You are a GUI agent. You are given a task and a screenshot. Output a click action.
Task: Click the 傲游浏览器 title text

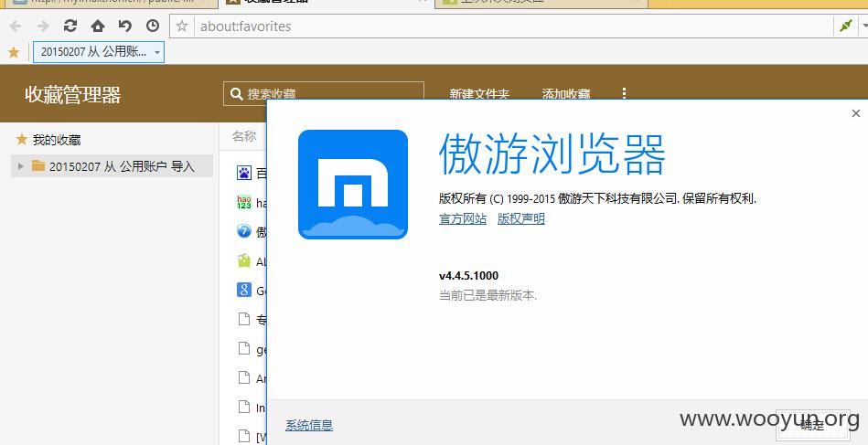(x=552, y=154)
